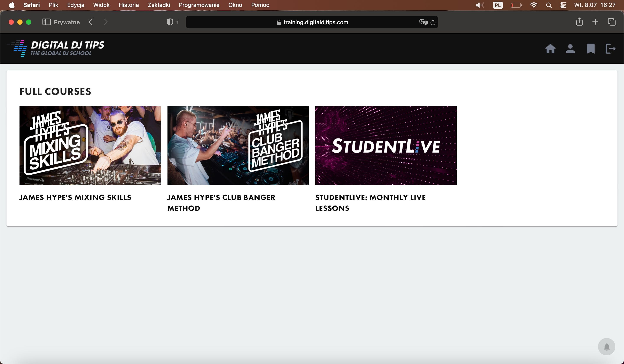624x364 pixels.
Task: Open the Okno menu
Action: pyautogui.click(x=235, y=5)
